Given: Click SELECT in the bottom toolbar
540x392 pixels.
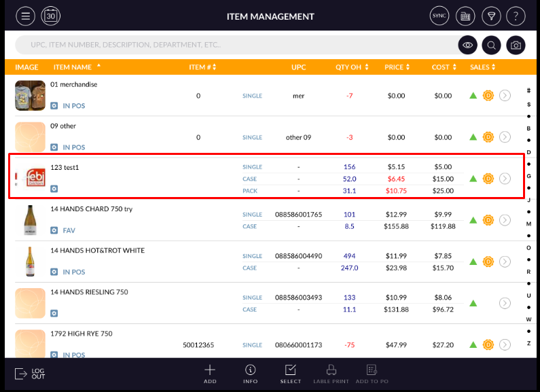Looking at the screenshot, I should [291, 374].
